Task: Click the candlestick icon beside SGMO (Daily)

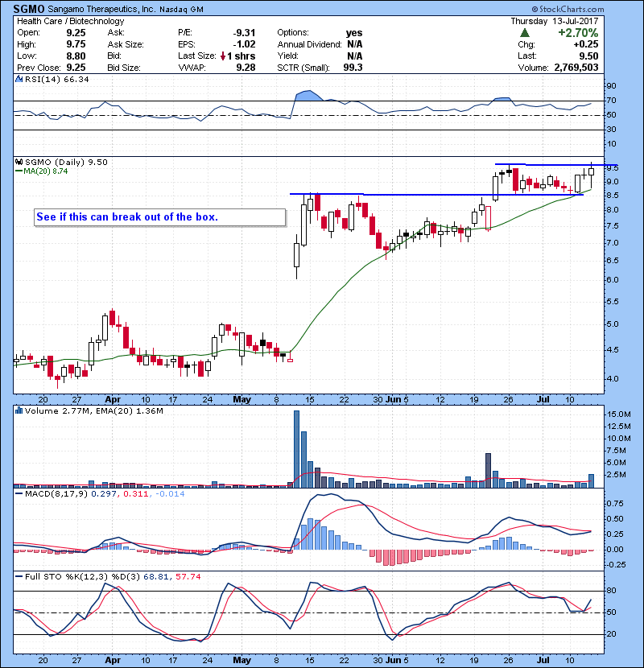Action: pyautogui.click(x=19, y=162)
